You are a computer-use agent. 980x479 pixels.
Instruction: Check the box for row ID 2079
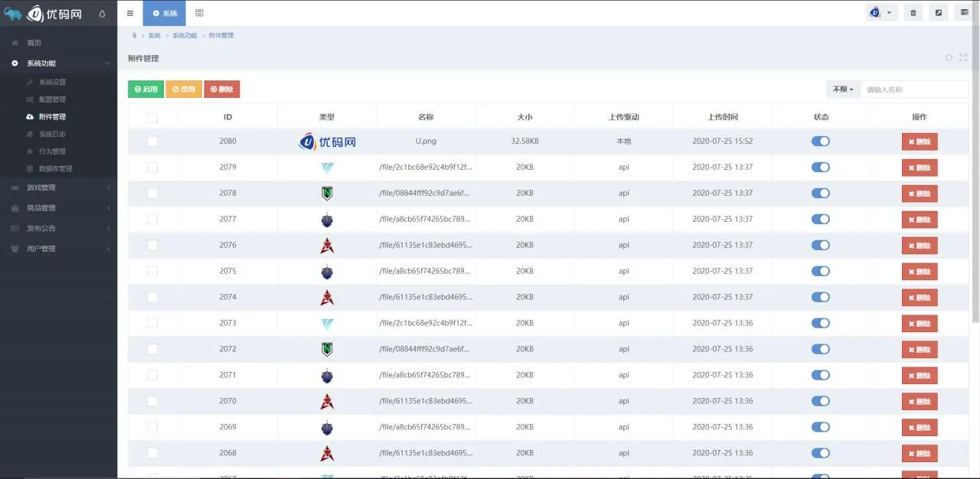(152, 168)
